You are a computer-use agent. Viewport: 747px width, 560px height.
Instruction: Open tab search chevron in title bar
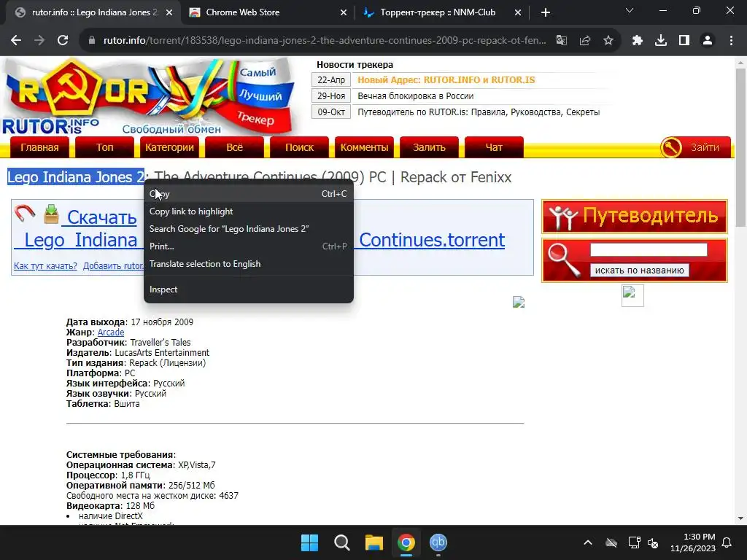pyautogui.click(x=630, y=10)
